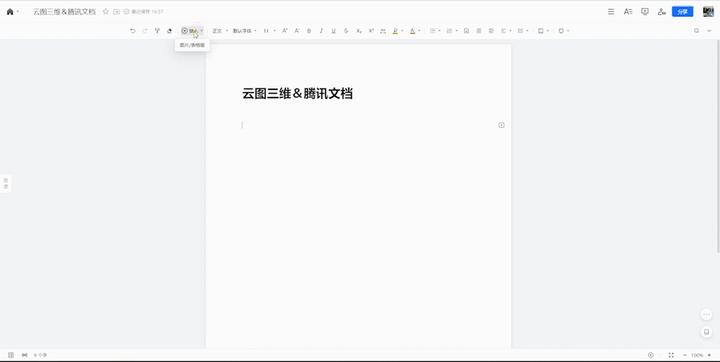Click the heading 云图三维&腾讯文档 on page
Image resolution: width=720 pixels, height=362 pixels.
pos(297,94)
